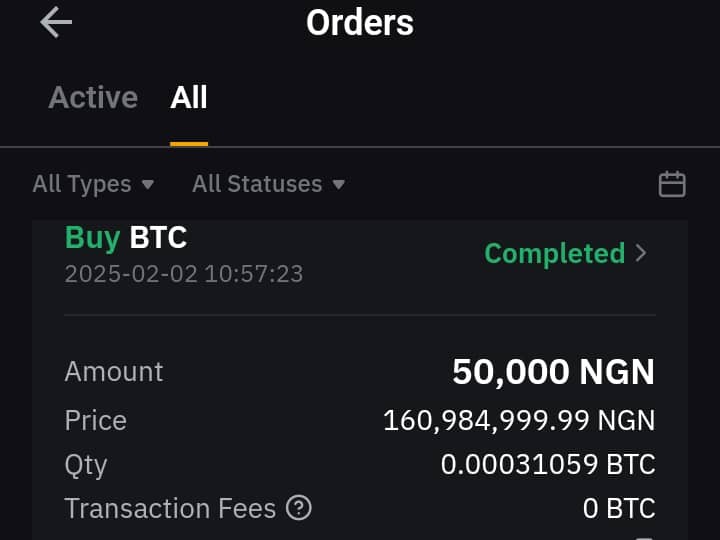Click the price 160,984,999.99 NGN
Screen dimensions: 720x540
[x=519, y=420]
